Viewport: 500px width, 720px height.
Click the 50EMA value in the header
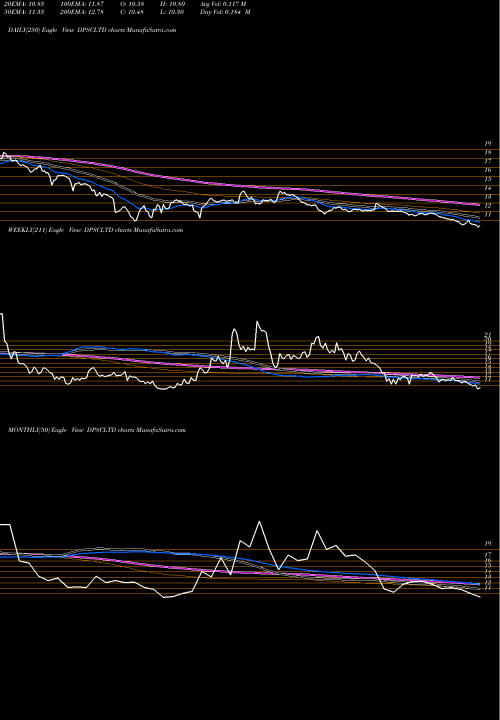click(22, 12)
